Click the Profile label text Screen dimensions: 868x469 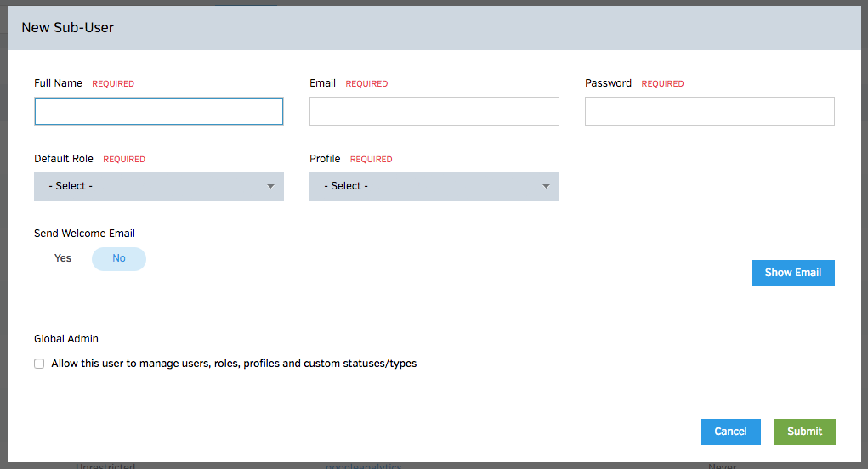click(x=325, y=159)
